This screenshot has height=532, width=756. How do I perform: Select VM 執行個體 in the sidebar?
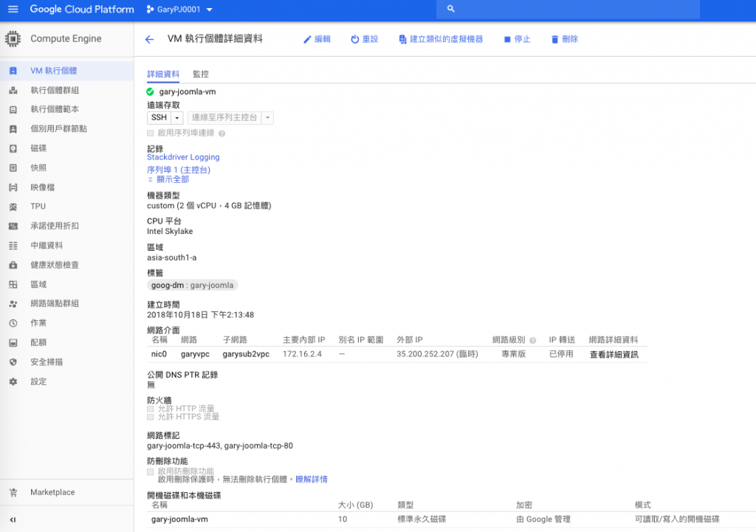(x=67, y=71)
